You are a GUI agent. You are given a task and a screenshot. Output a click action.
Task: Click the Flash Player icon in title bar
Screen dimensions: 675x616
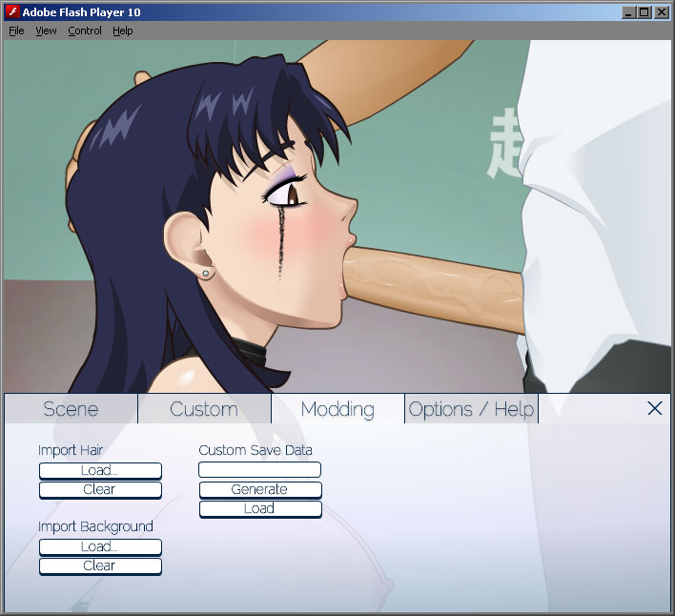click(14, 12)
